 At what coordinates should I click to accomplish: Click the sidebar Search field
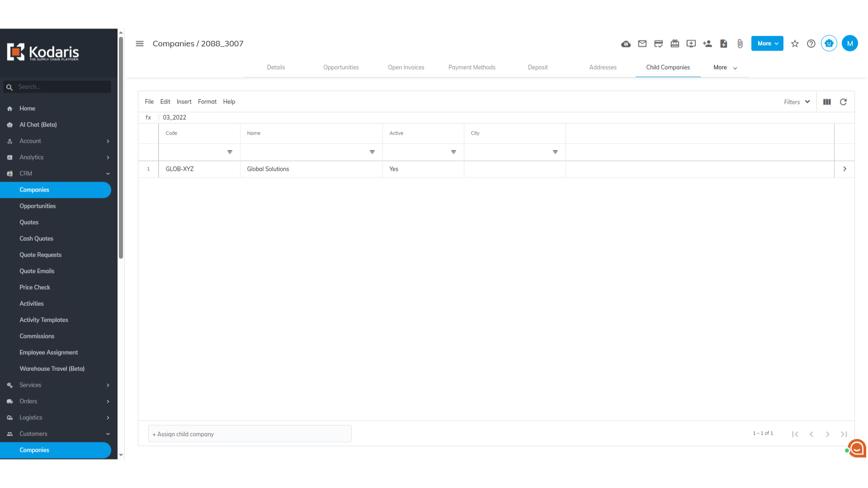(x=61, y=87)
